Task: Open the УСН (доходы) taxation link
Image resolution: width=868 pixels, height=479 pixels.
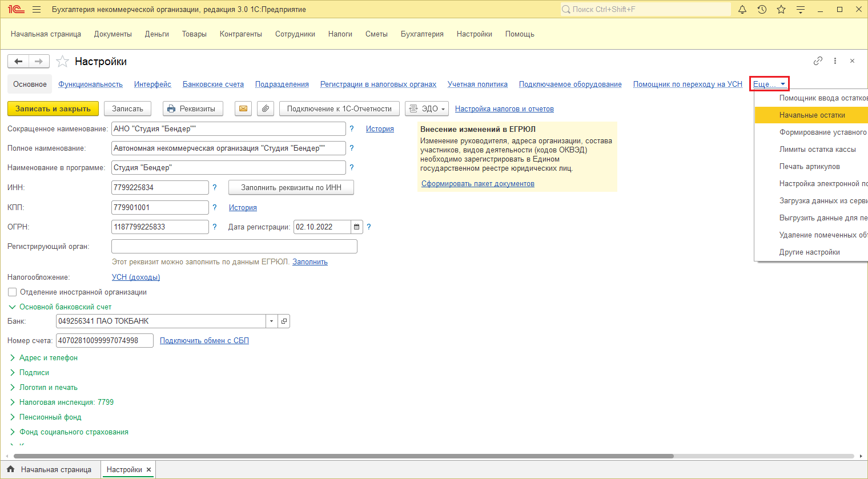Action: click(136, 277)
